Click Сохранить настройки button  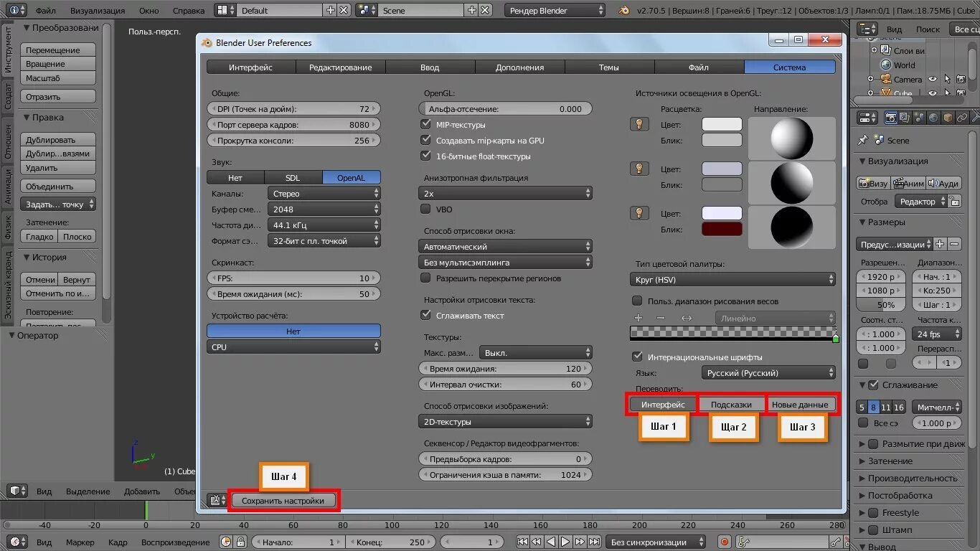pyautogui.click(x=283, y=501)
